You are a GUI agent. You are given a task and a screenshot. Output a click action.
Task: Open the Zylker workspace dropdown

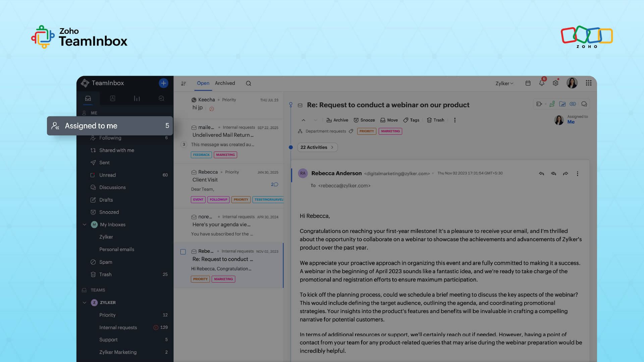click(x=504, y=83)
